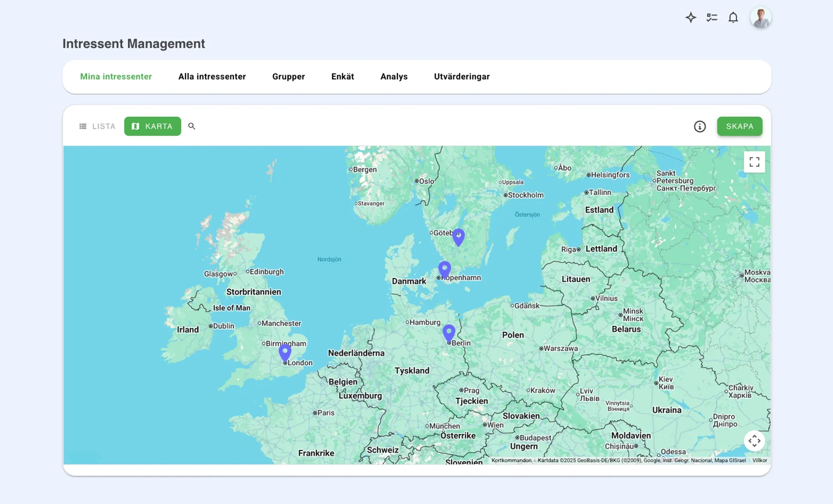Viewport: 833px width, 504px height.
Task: Open the Villkor link on map
Action: [759, 460]
